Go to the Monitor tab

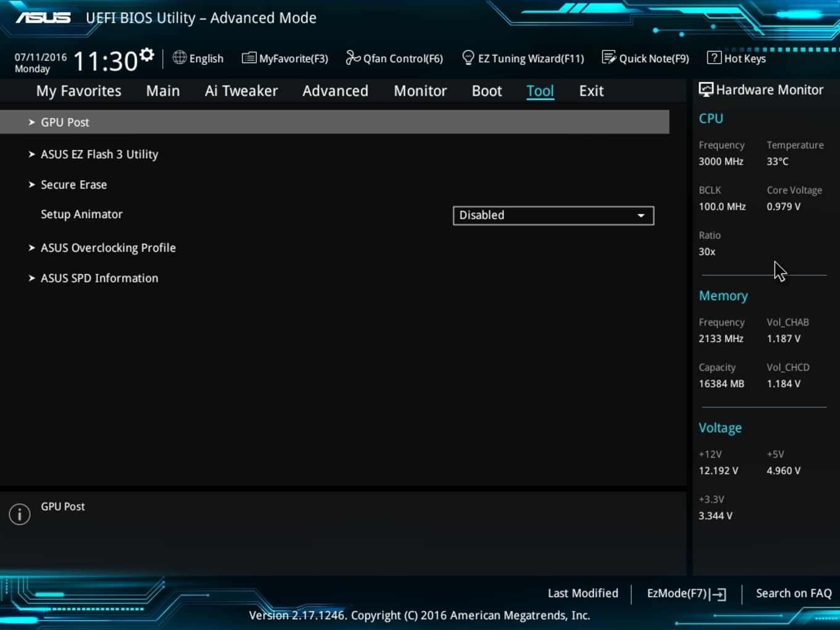pos(421,91)
